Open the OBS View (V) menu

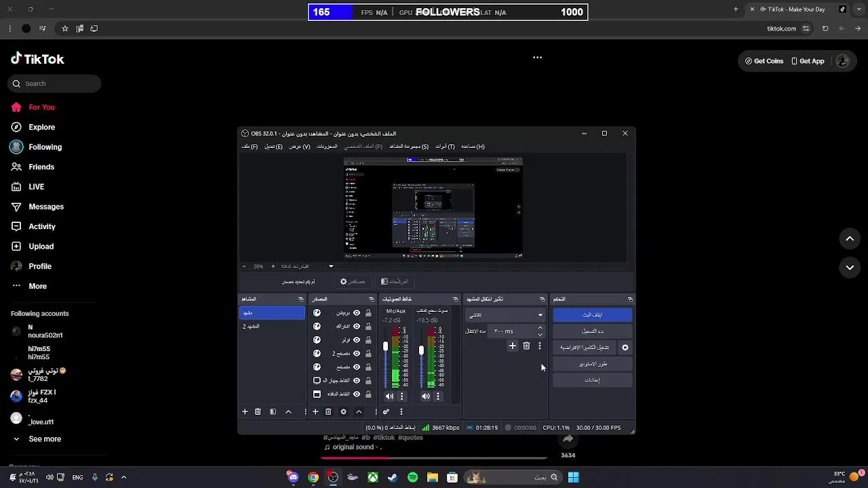click(300, 146)
